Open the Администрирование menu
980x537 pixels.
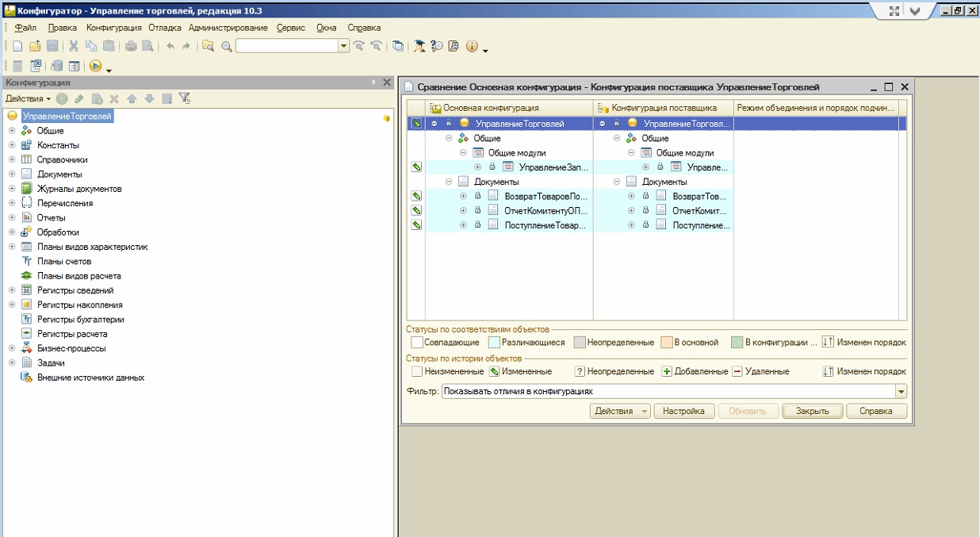coord(228,28)
